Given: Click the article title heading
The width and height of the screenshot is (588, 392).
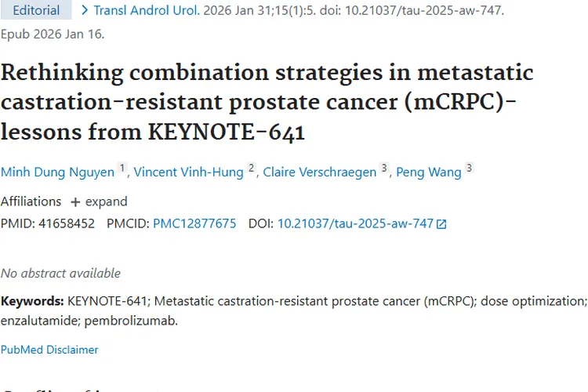Looking at the screenshot, I should 267,103.
